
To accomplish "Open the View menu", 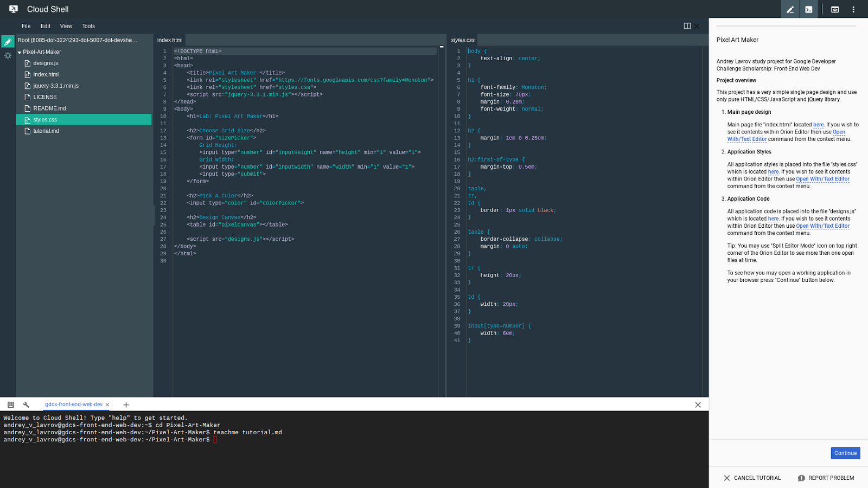I will click(66, 26).
